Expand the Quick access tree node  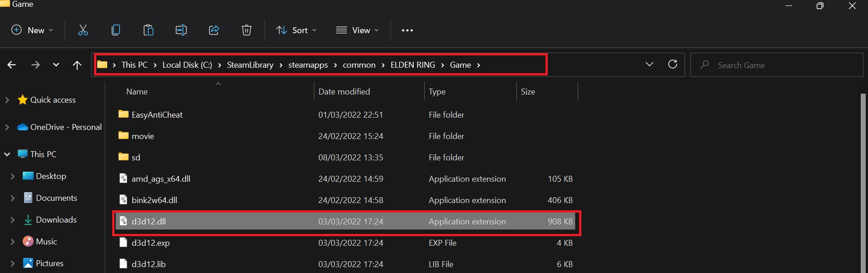[x=7, y=100]
